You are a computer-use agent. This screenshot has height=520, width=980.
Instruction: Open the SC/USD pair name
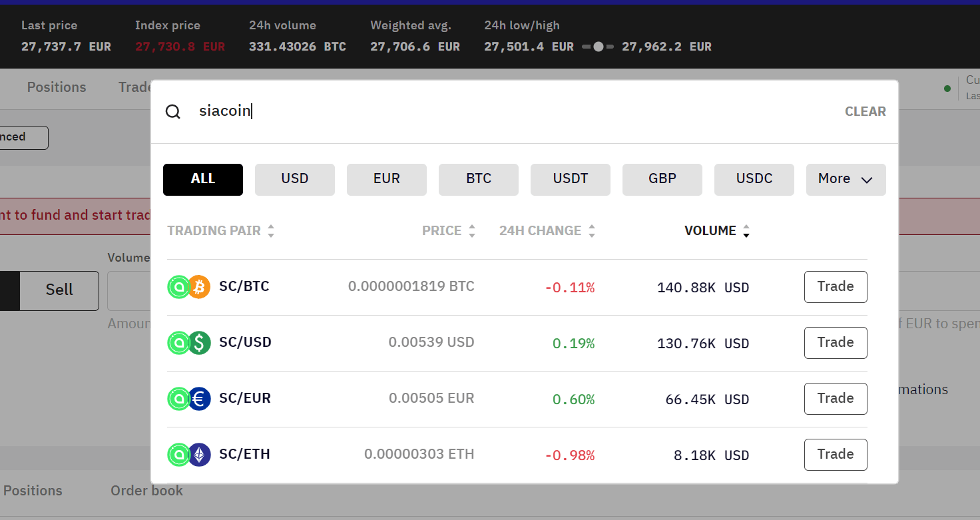pos(245,343)
